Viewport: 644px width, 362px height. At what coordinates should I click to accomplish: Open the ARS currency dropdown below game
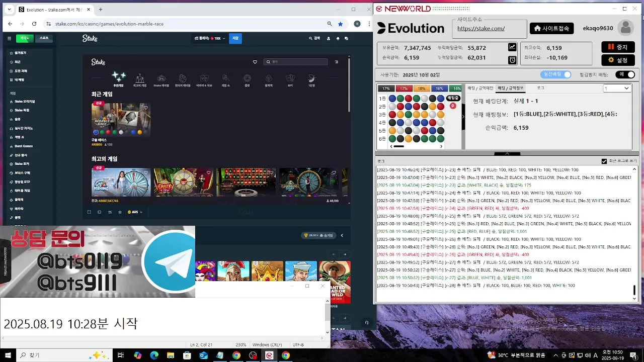point(135,212)
